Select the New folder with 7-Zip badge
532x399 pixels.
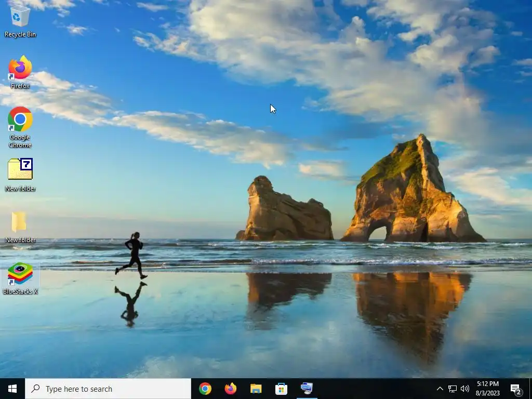[x=20, y=175]
